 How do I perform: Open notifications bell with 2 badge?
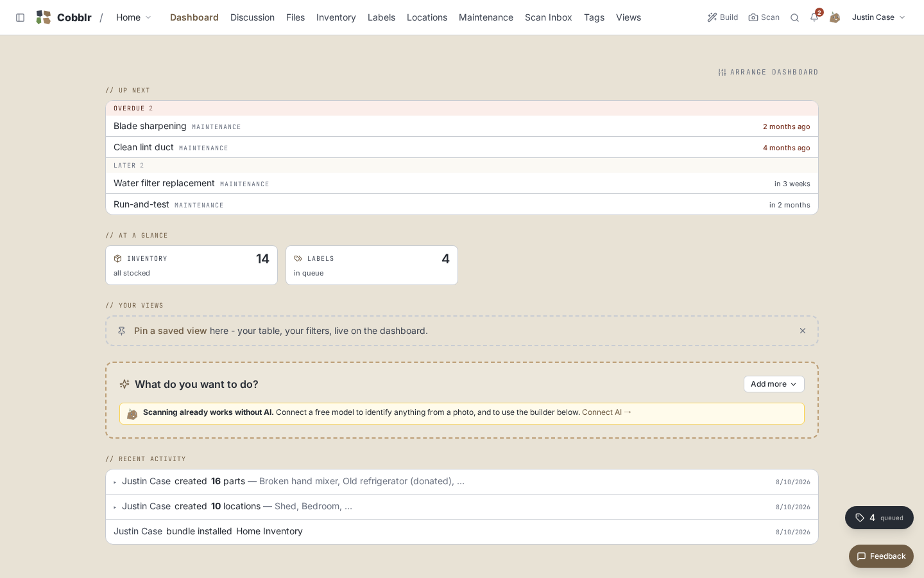[x=814, y=17]
